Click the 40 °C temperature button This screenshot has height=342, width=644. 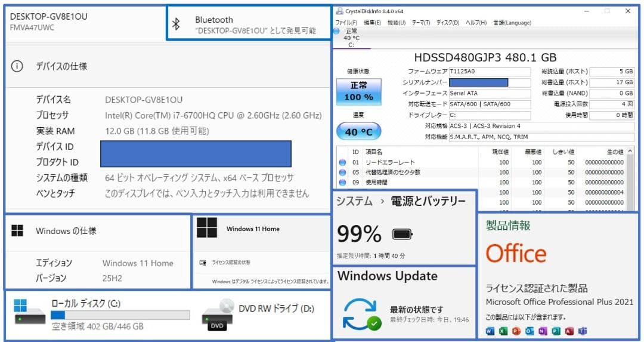coord(358,132)
